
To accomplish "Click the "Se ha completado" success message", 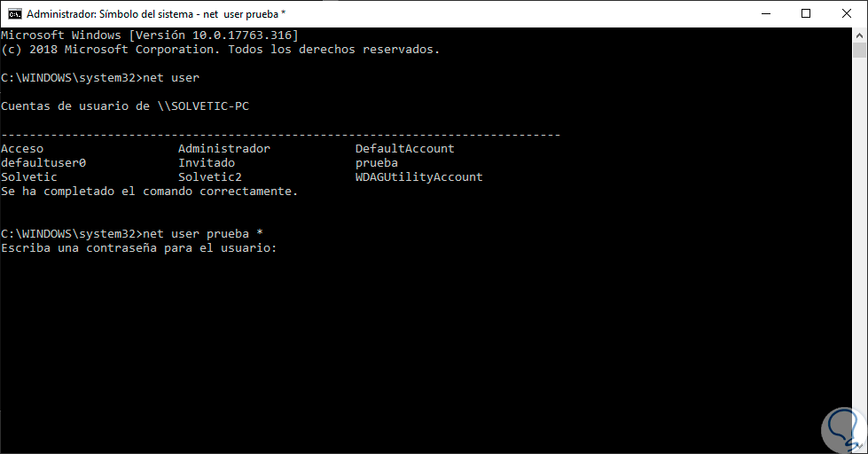I will 150,192.
